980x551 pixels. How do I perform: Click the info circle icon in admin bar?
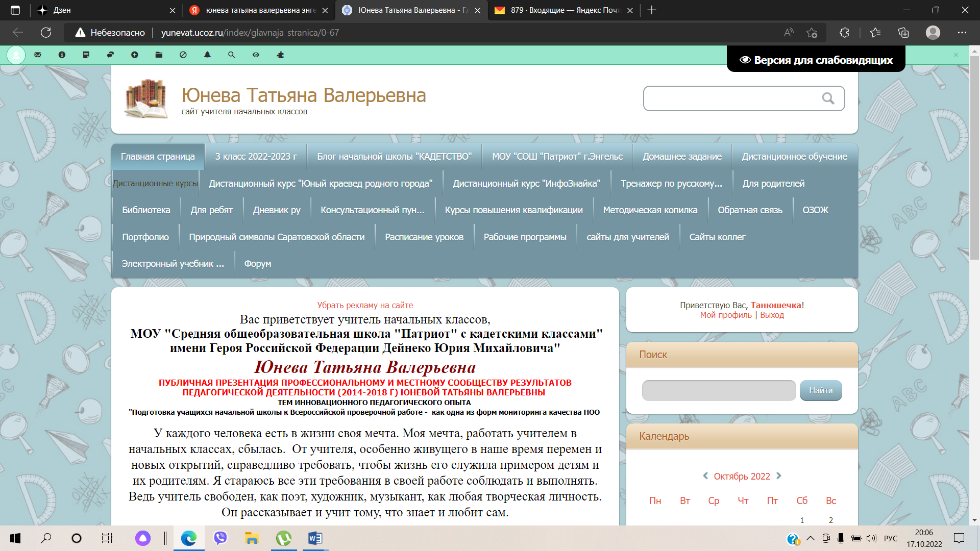coord(62,55)
